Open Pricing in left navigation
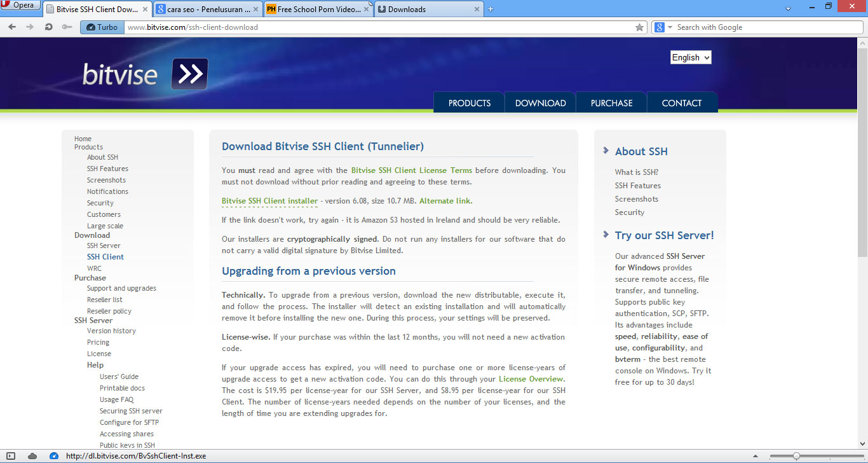The width and height of the screenshot is (868, 463). (x=98, y=342)
